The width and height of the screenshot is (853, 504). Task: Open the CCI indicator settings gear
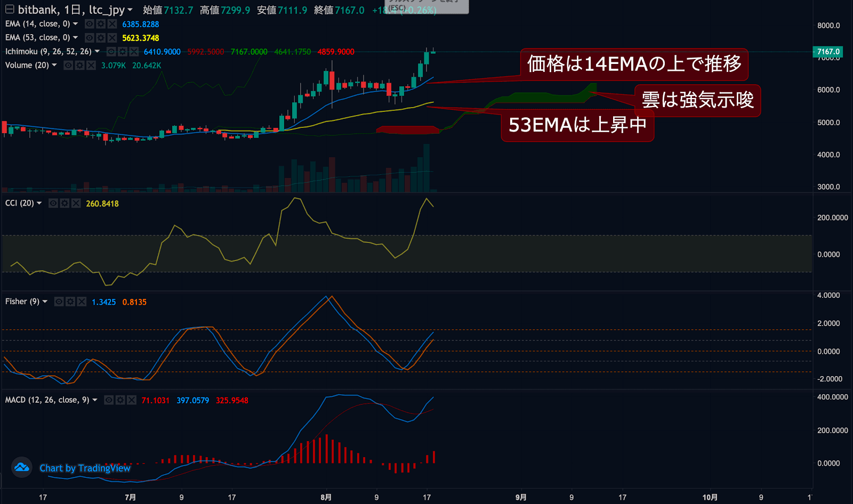(65, 204)
